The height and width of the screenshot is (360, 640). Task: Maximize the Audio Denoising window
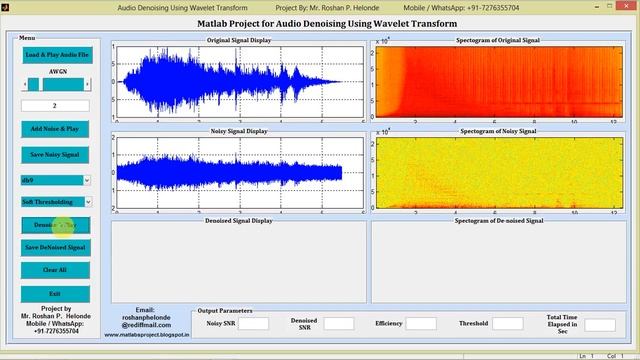609,6
